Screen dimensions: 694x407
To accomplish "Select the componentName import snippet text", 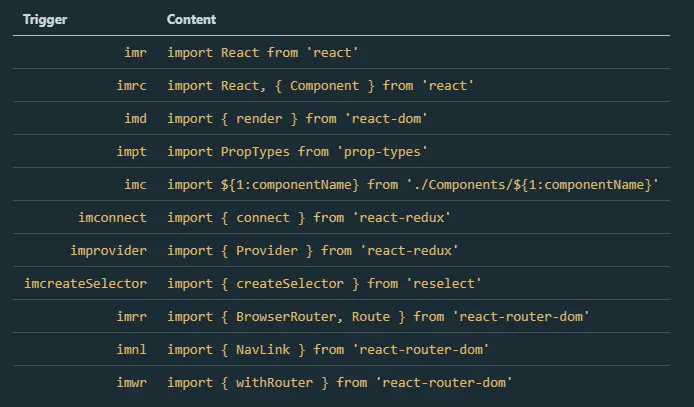I will 413,185.
